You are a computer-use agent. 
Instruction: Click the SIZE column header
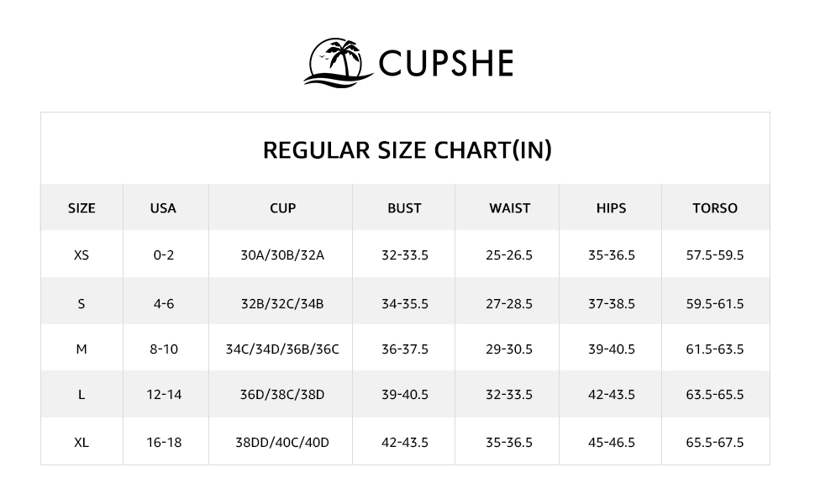click(x=81, y=208)
